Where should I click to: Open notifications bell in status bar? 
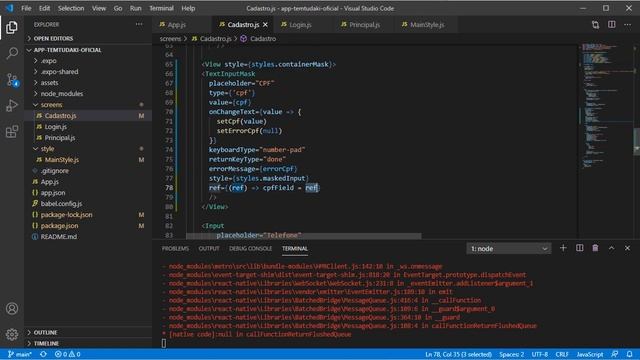630,354
